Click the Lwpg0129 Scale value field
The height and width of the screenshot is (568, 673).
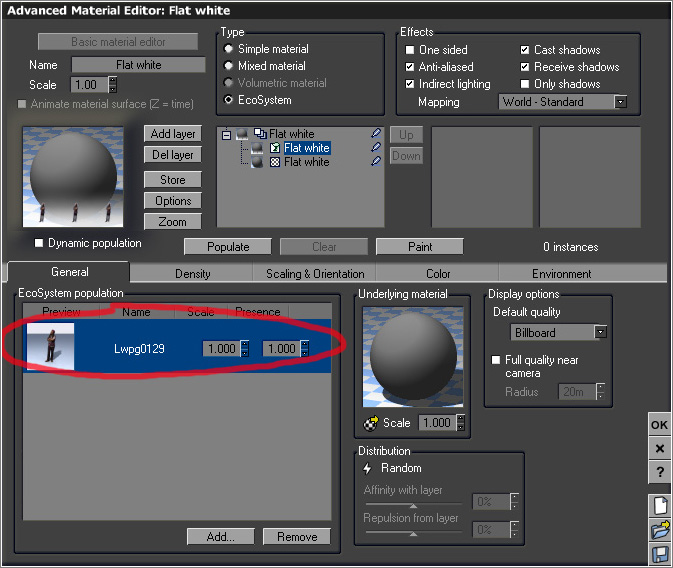pyautogui.click(x=222, y=349)
